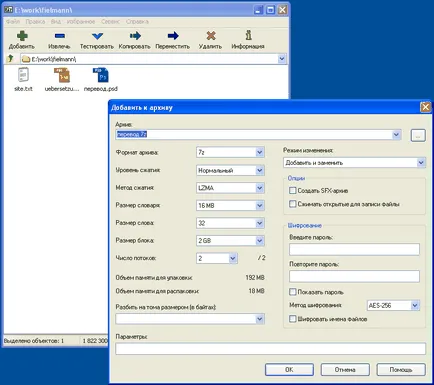Open the Формат архива dropdown

pyautogui.click(x=260, y=152)
